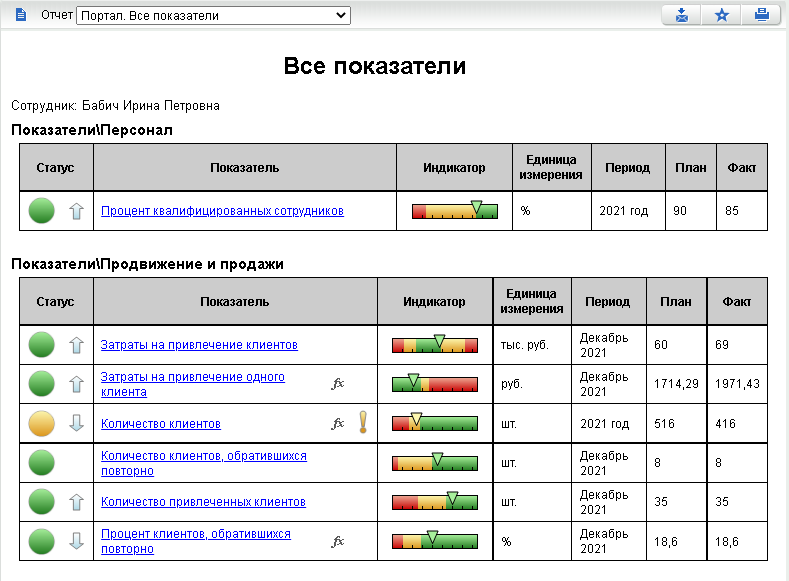Click fx formula icon for Количество клиентов
The height and width of the screenshot is (581, 789).
click(338, 423)
